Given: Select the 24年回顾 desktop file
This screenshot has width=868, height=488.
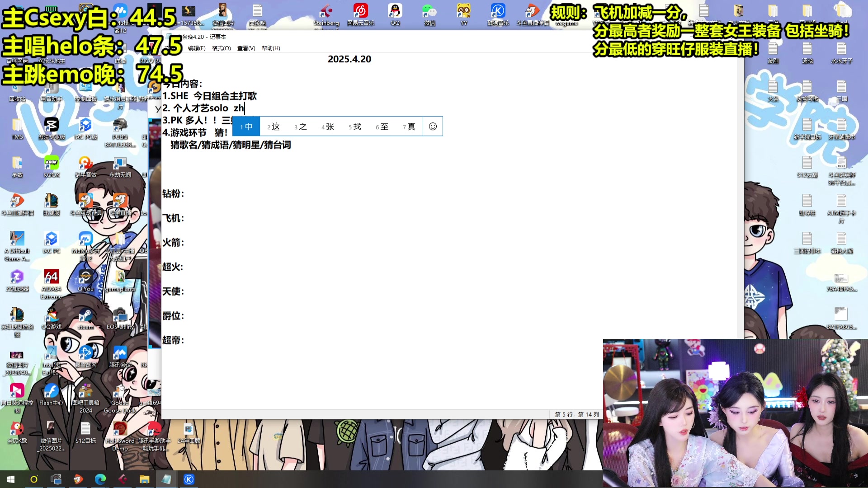Looking at the screenshot, I should click(189, 432).
